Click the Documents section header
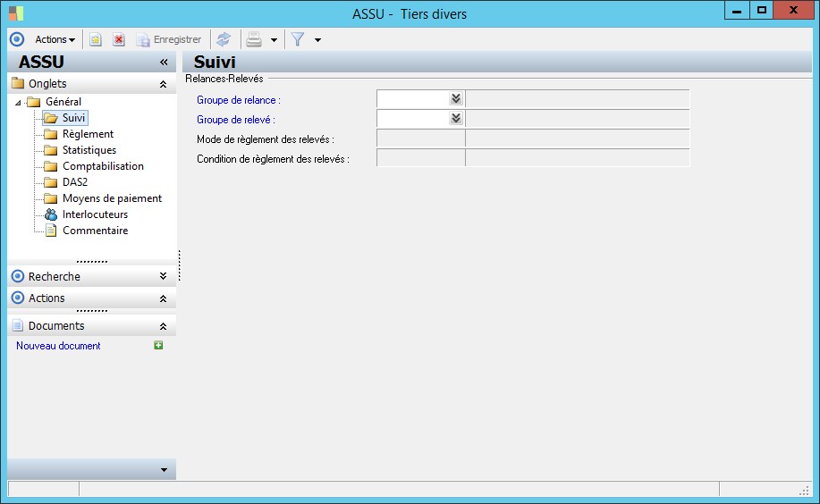This screenshot has width=820, height=504. (x=92, y=325)
